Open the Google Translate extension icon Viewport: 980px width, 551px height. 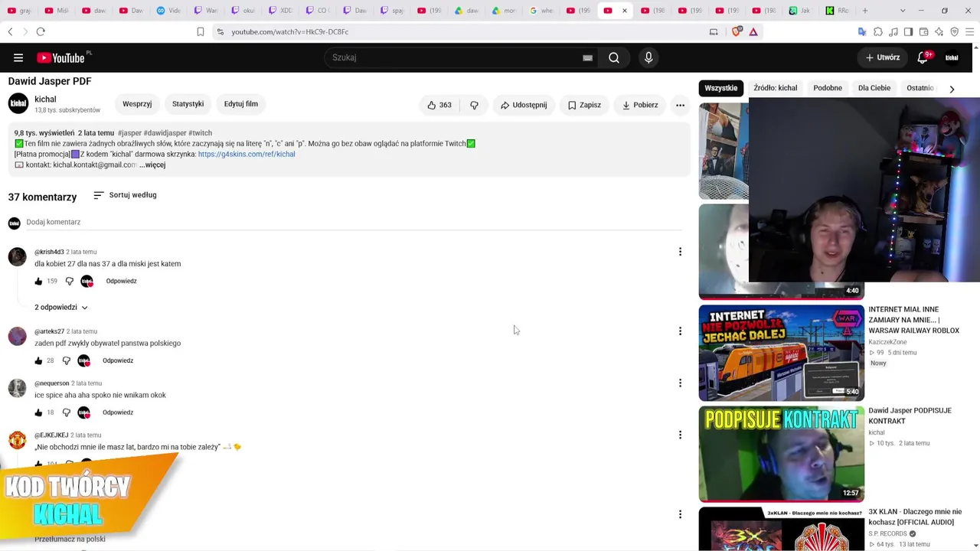862,31
